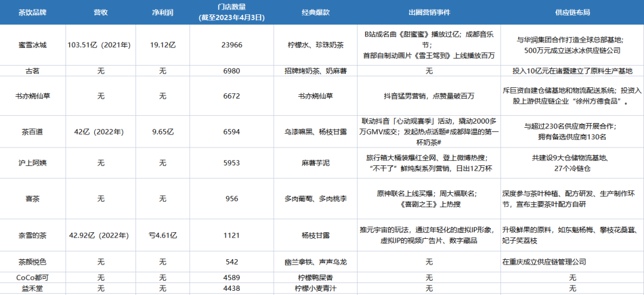Select the 喜茶 brand cell
This screenshot has height=295, width=644.
[32, 198]
